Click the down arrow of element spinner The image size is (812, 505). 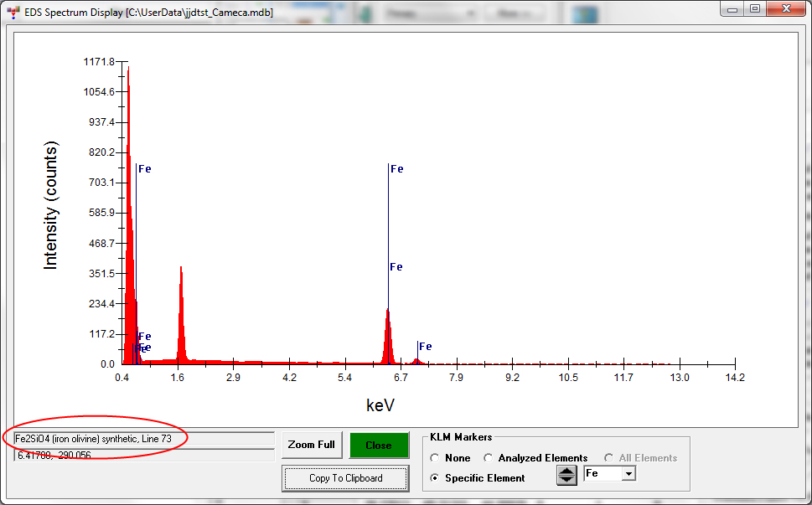pos(567,480)
